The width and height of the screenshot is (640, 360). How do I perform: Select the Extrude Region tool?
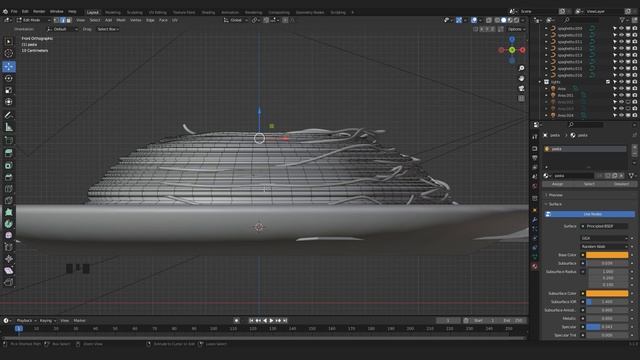click(9, 153)
